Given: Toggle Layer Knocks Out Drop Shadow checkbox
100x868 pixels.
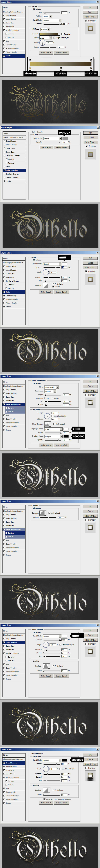Looking at the screenshot, I should pos(45,799).
